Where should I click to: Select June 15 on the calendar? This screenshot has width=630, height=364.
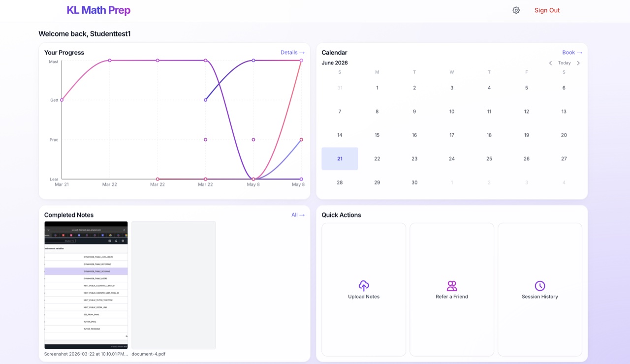(377, 135)
